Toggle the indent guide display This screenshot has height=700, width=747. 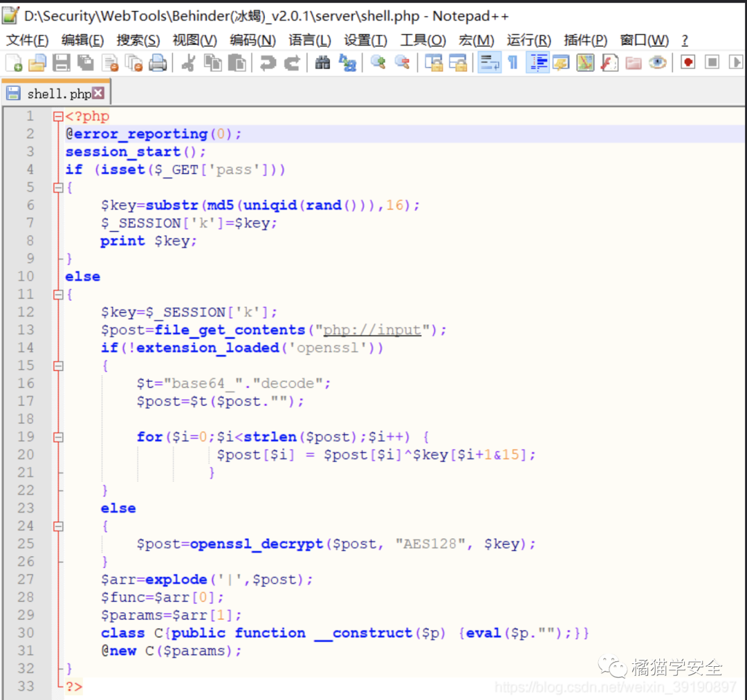click(x=538, y=63)
